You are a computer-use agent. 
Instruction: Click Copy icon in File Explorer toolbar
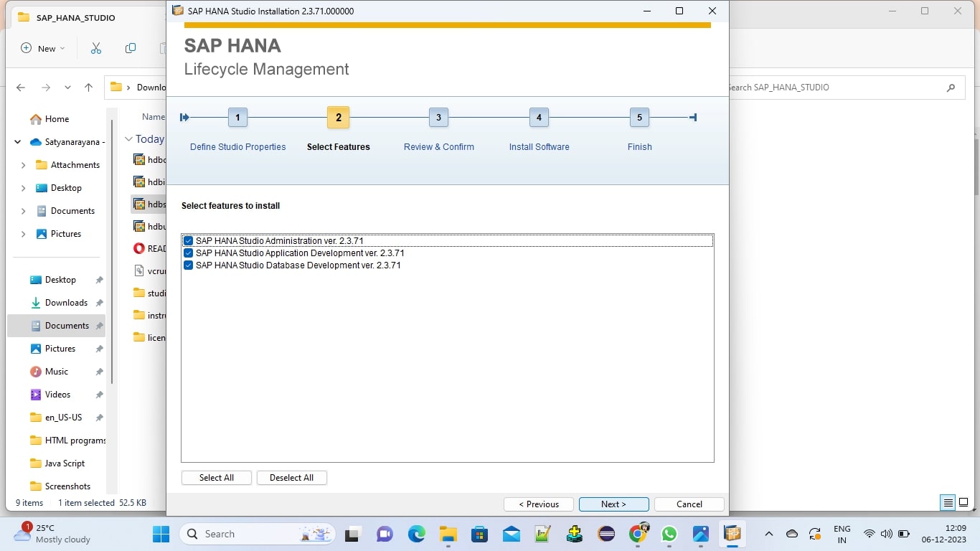click(130, 48)
